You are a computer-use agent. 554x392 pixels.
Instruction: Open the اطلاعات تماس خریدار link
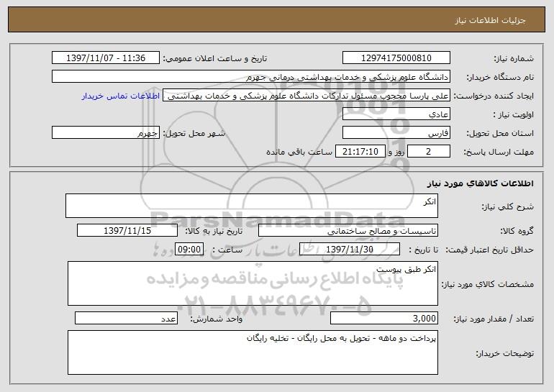pos(121,96)
